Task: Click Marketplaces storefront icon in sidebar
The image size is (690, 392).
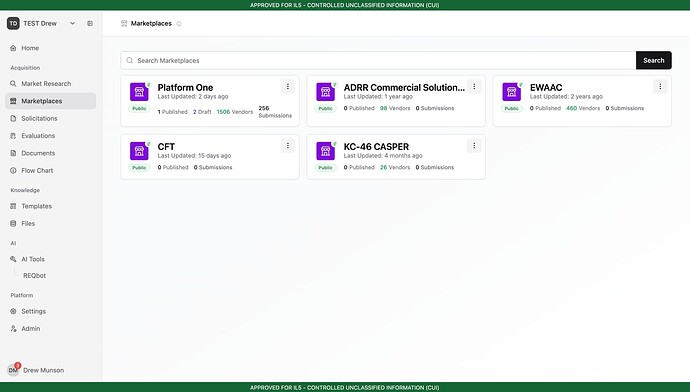Action: coord(13,101)
